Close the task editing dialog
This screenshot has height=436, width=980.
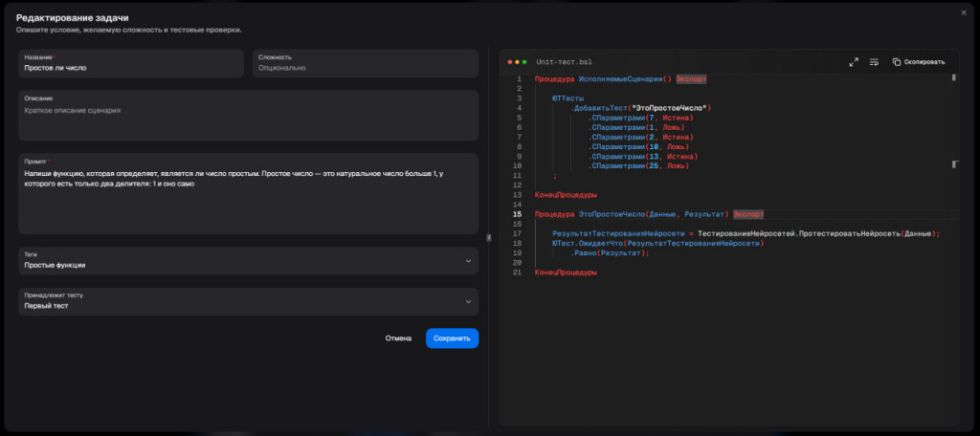tap(963, 12)
